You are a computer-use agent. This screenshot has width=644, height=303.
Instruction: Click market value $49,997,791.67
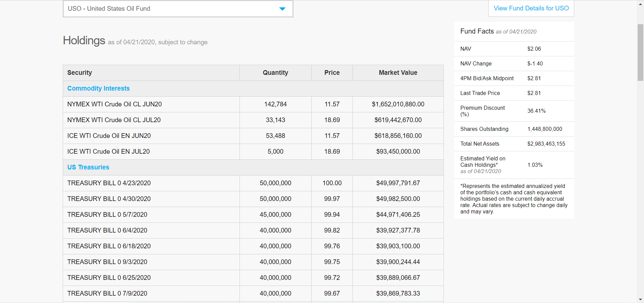tap(398, 183)
